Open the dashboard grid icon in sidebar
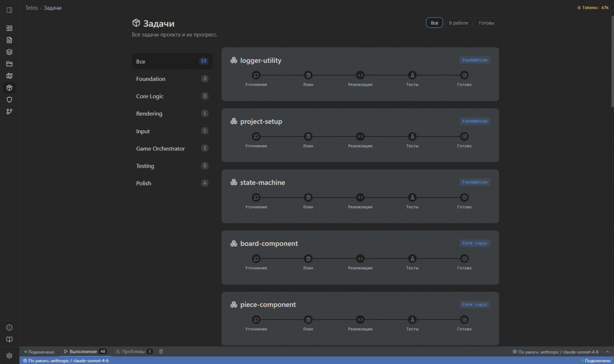This screenshot has height=364, width=614. [9, 28]
